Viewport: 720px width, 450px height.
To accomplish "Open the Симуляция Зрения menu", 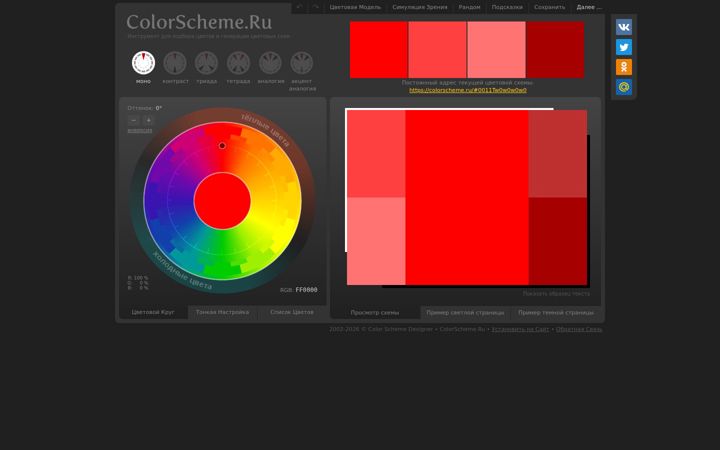I will coord(420,7).
